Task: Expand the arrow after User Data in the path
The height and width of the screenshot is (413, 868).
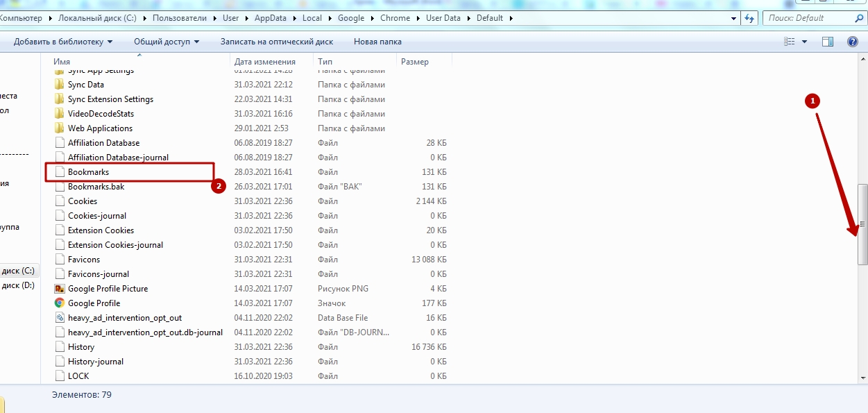Action: coord(468,18)
